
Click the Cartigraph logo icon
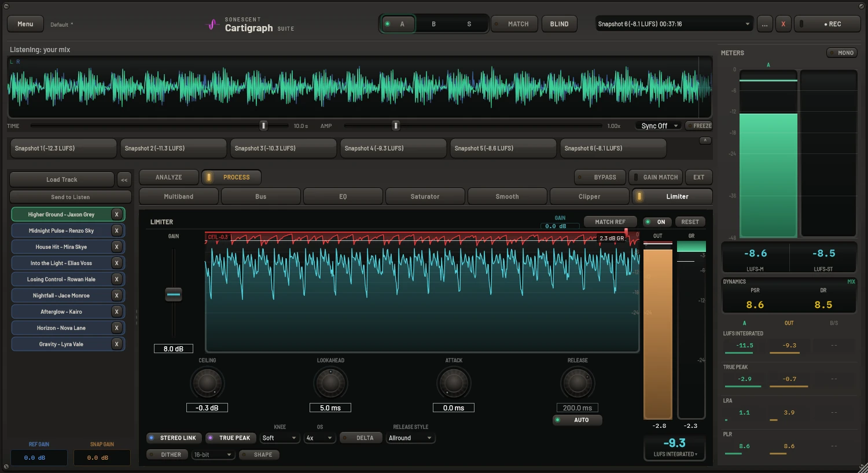[x=212, y=24]
